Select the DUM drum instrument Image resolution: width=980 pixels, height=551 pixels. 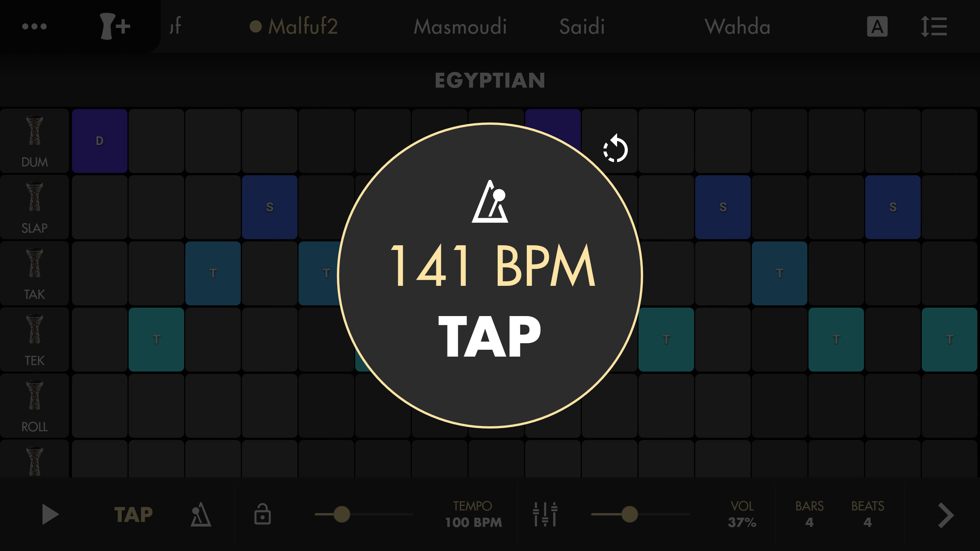(34, 141)
